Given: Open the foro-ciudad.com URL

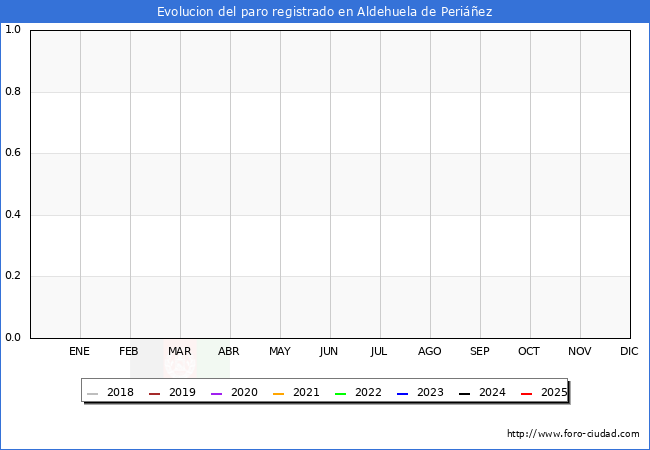Looking at the screenshot, I should (573, 434).
